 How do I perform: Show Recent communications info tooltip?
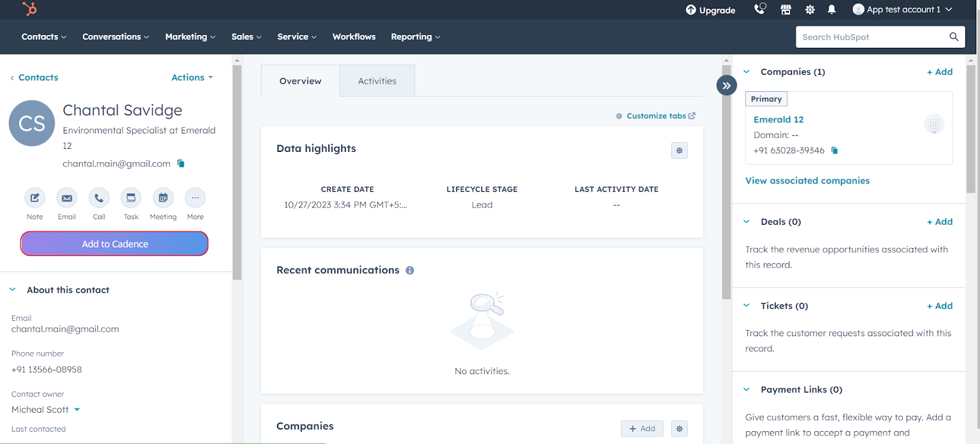(x=410, y=270)
